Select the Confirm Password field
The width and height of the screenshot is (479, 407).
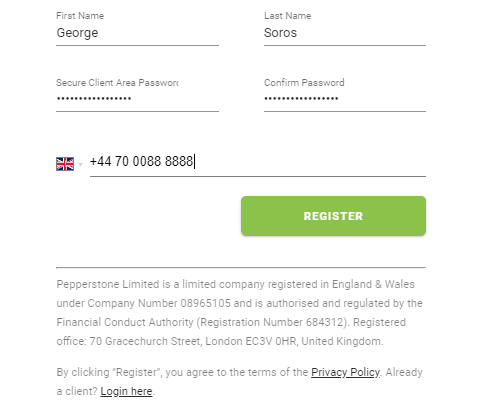345,99
